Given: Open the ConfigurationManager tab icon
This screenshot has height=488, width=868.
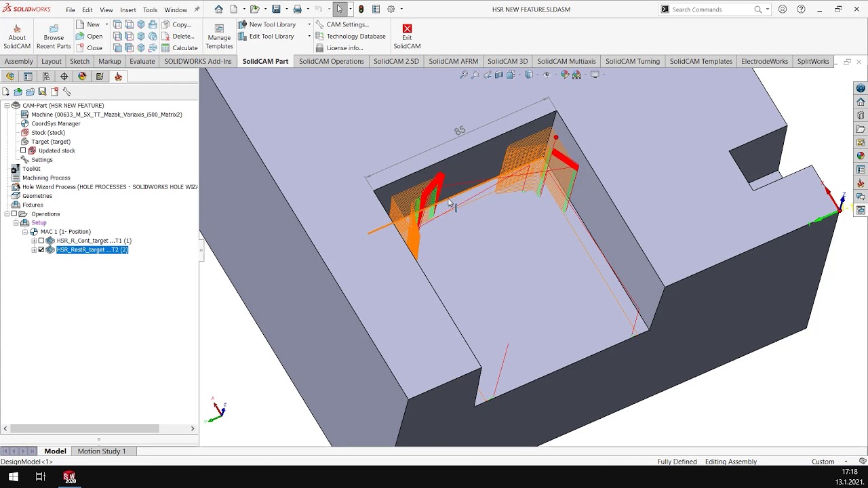Looking at the screenshot, I should point(46,77).
